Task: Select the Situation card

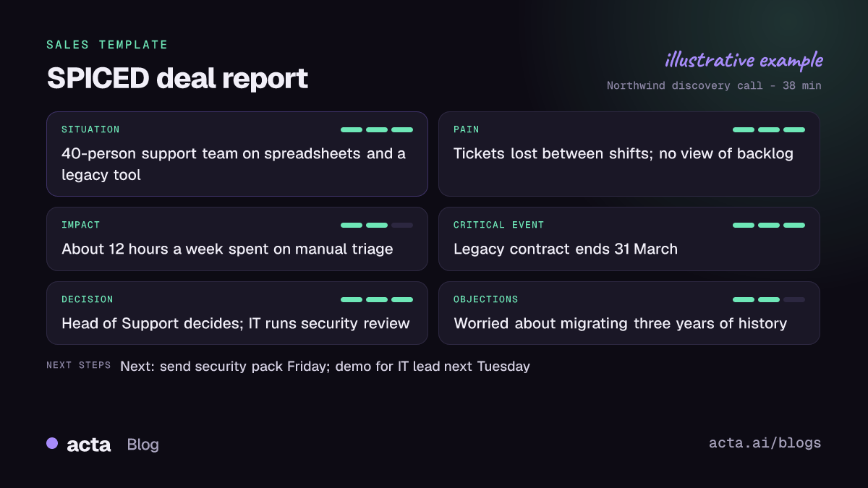Action: coord(237,154)
